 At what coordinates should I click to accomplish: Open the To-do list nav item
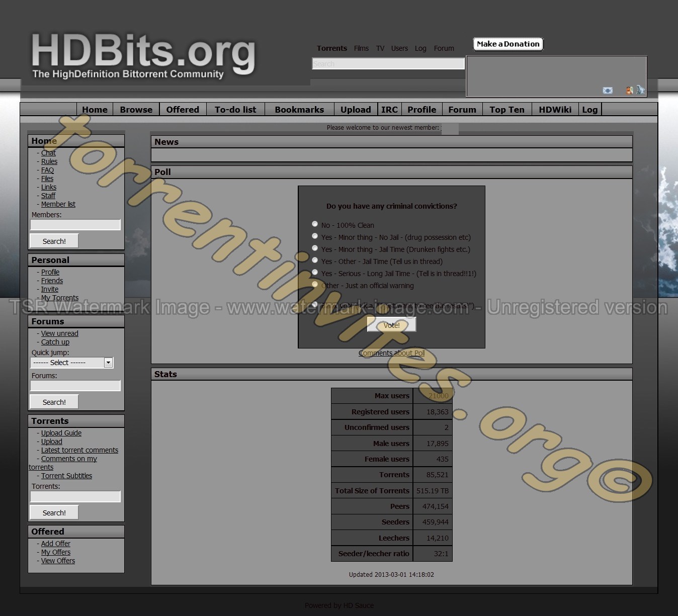point(235,110)
